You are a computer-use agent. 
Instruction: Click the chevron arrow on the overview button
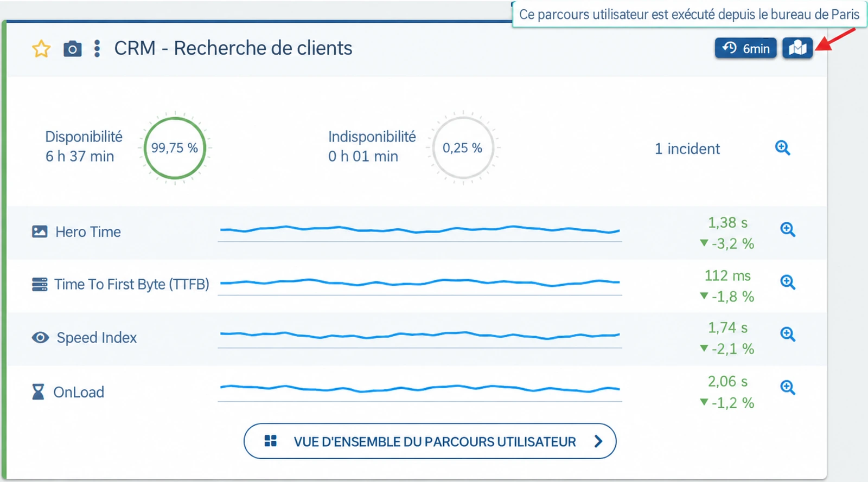tap(598, 441)
